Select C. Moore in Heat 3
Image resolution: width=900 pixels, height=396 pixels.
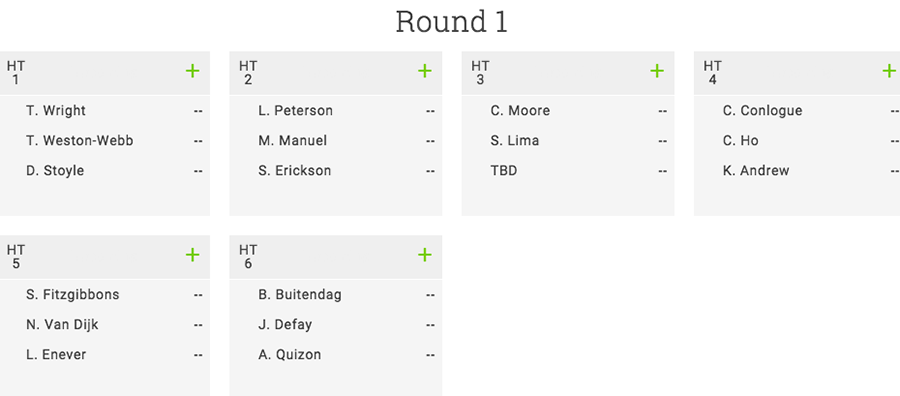(x=520, y=111)
